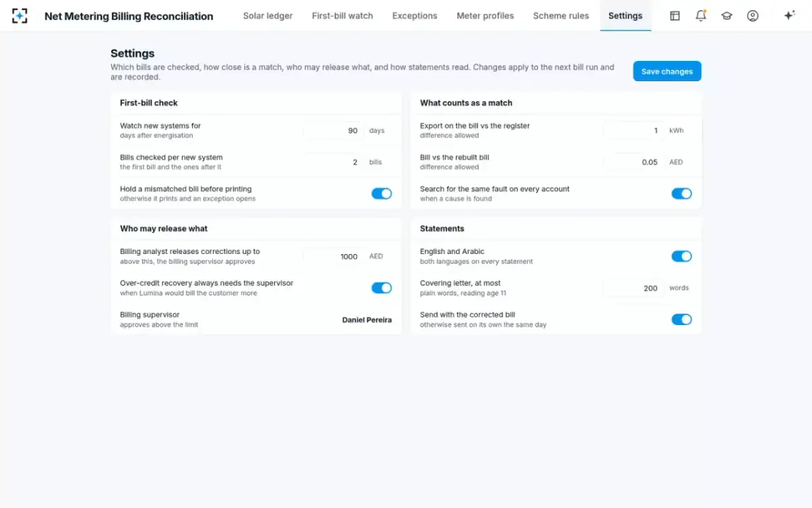Open the layout panel icon
Screen dimensions: 812x508
[x=675, y=16]
